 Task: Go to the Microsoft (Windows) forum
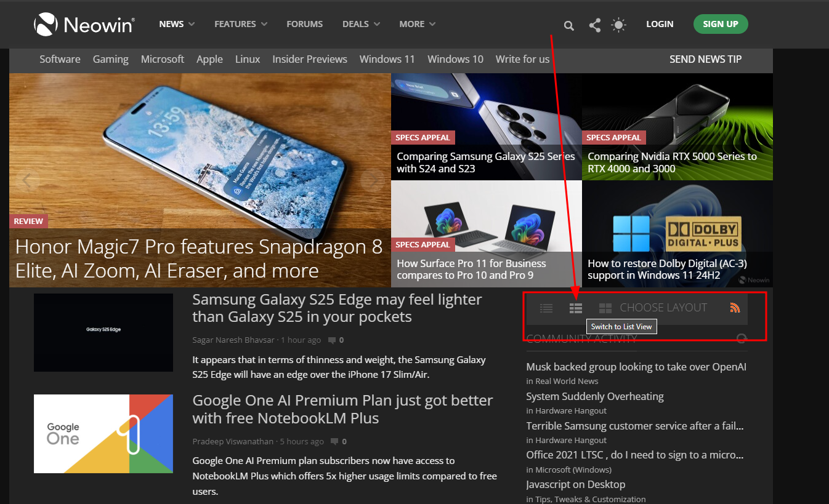pos(573,470)
